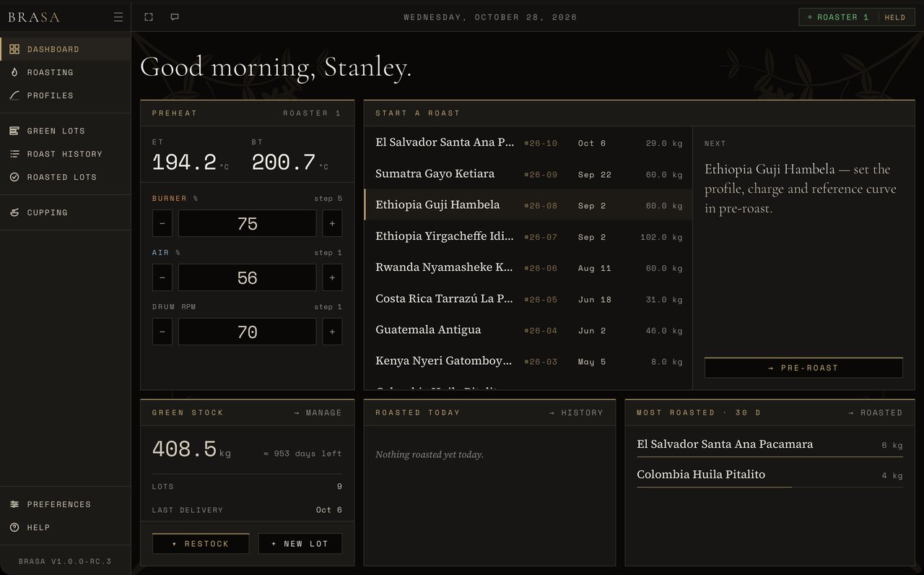
Task: Select Cupping in the navigation
Action: click(x=65, y=212)
